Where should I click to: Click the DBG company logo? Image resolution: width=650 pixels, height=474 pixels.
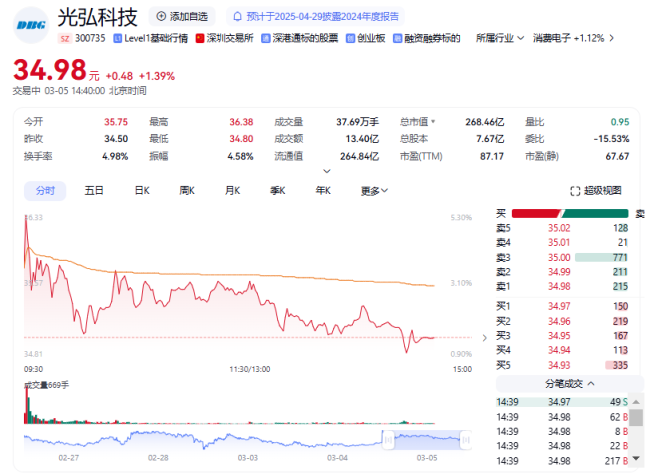pos(32,25)
